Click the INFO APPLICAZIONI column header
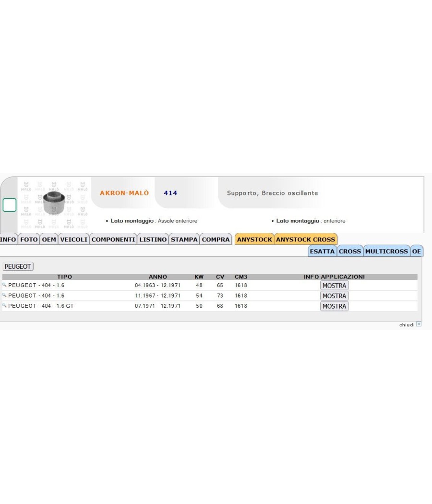The height and width of the screenshot is (504, 432). pyautogui.click(x=334, y=277)
